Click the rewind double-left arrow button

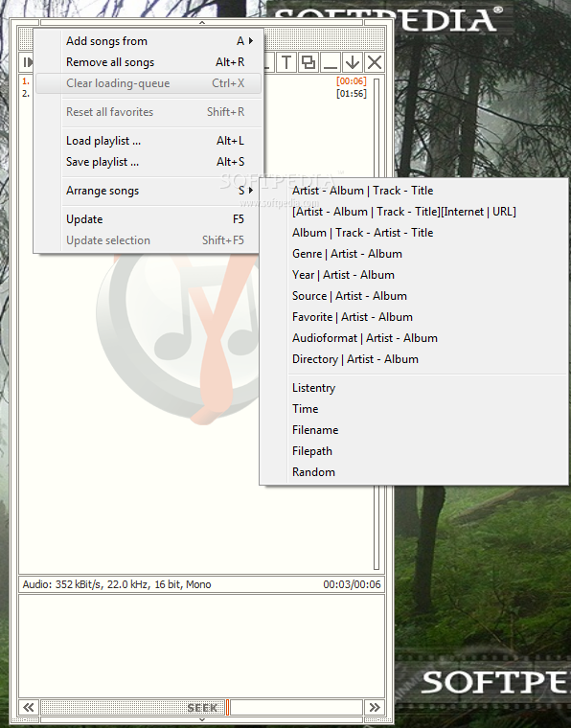29,708
